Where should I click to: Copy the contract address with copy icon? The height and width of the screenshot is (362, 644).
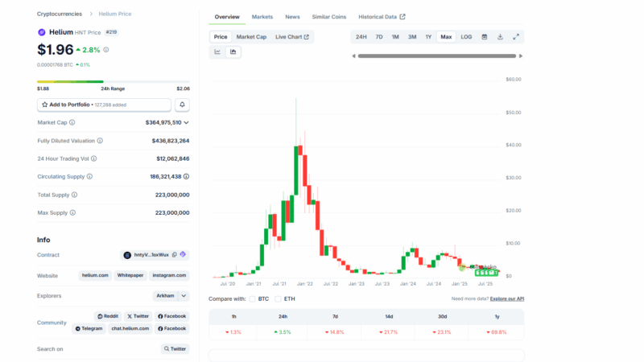click(175, 255)
